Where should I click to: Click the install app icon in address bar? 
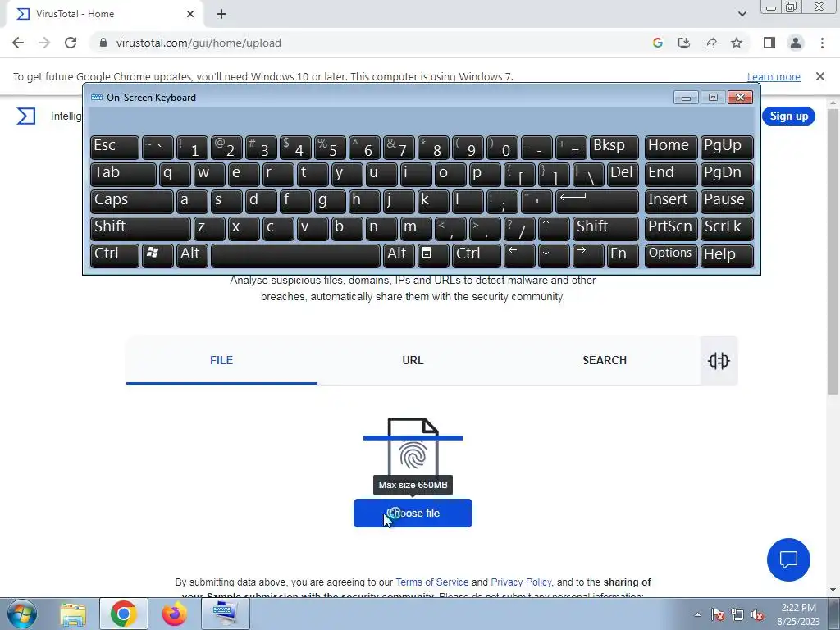tap(684, 43)
